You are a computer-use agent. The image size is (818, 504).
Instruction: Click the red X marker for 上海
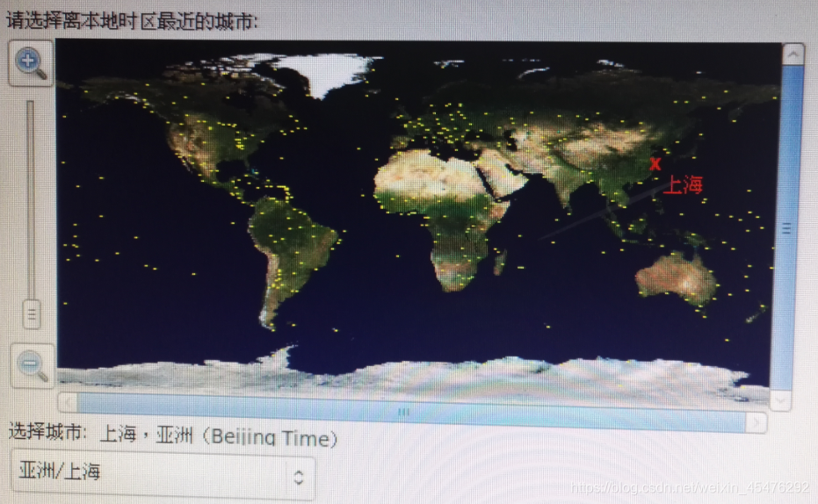(x=655, y=165)
